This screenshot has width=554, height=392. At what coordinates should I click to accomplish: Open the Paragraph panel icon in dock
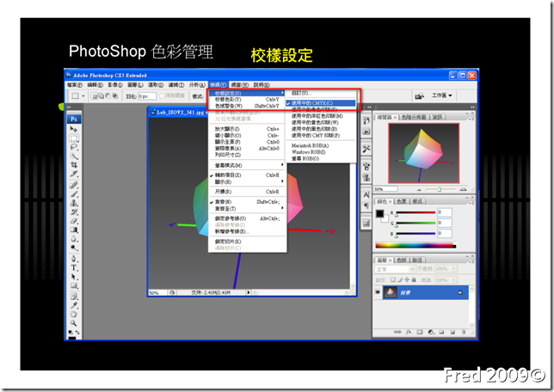coord(366,205)
